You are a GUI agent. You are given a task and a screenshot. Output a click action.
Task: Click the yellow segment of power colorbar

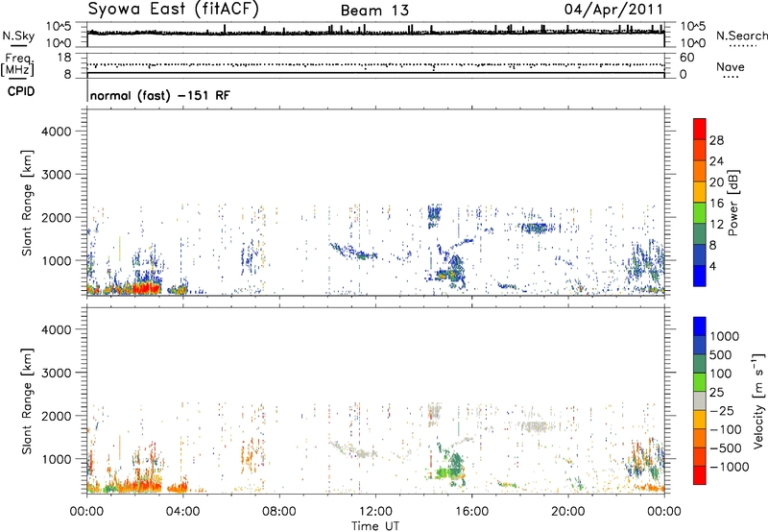(700, 192)
